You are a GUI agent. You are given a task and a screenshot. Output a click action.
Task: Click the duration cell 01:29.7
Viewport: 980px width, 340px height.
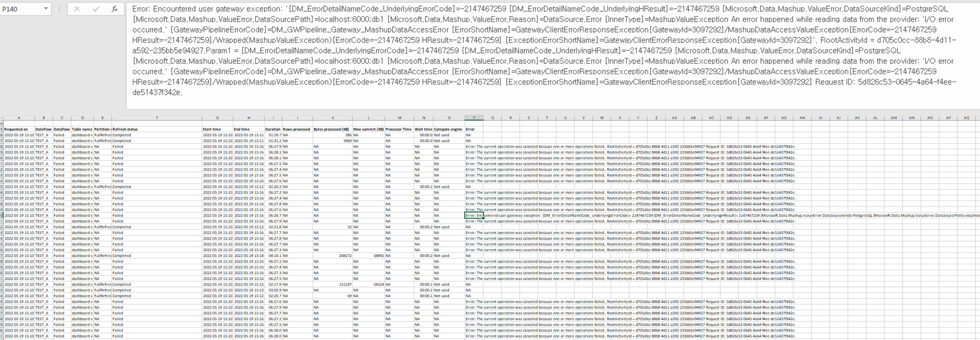(273, 135)
